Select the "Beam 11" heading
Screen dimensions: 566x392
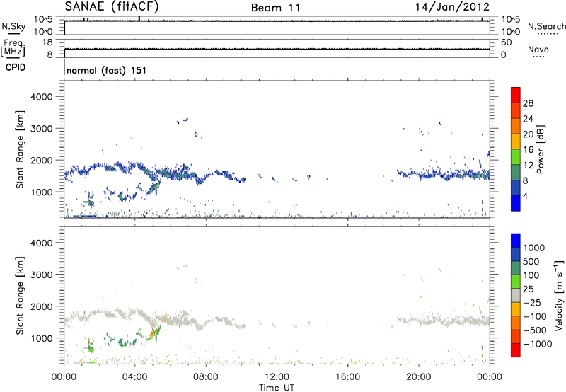coord(276,8)
